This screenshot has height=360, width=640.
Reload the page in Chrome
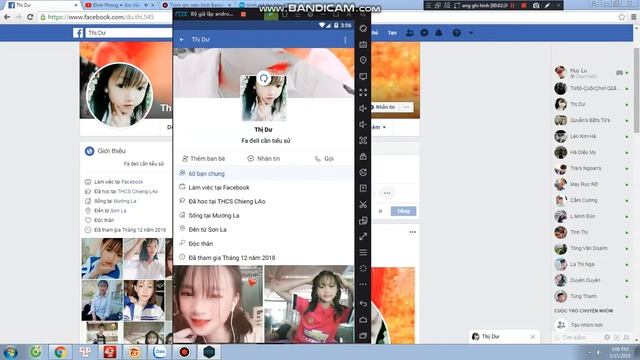(30, 17)
